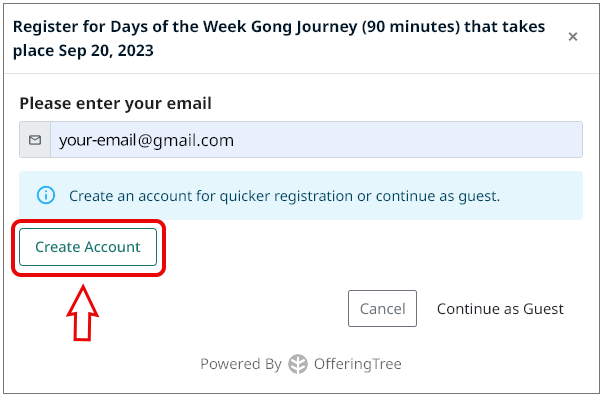The height and width of the screenshot is (396, 602).
Task: Click the blue info circle icon
Action: (x=46, y=196)
